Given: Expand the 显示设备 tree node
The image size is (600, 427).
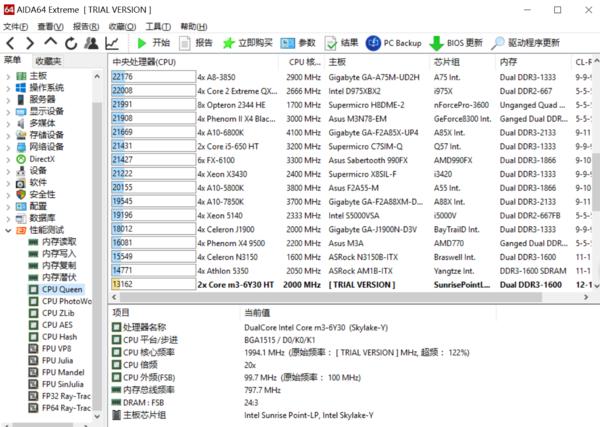Looking at the screenshot, I should tap(8, 112).
